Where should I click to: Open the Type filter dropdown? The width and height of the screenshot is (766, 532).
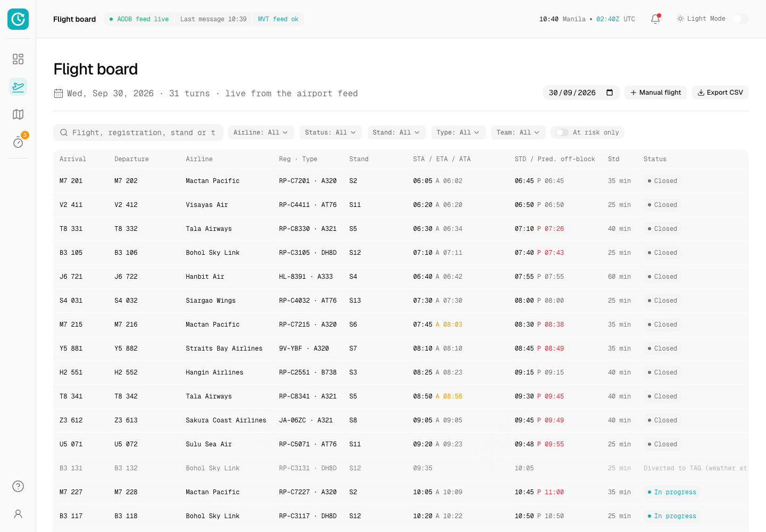(x=458, y=132)
